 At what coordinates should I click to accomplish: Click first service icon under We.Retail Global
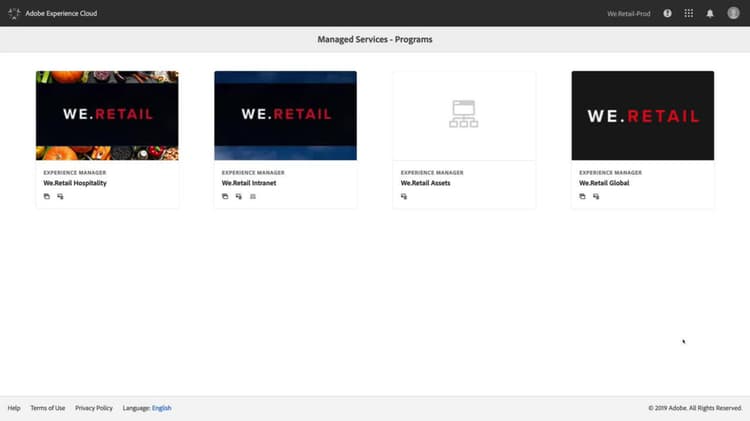[583, 196]
